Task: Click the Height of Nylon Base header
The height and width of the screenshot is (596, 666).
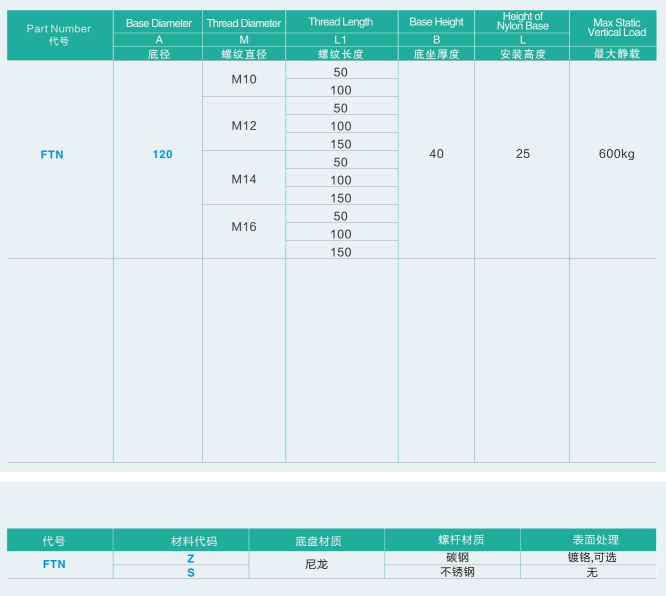Action: [522, 22]
